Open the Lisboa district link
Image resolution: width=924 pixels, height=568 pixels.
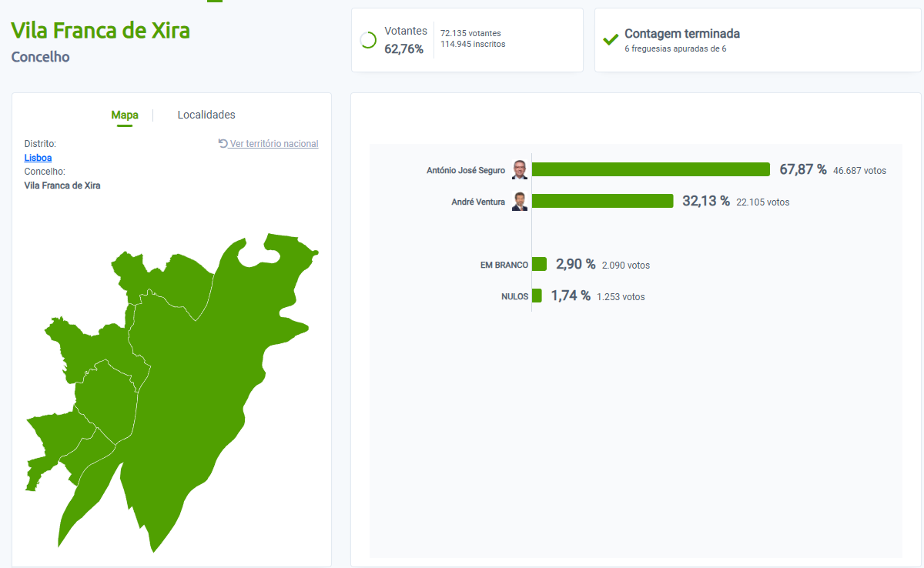pyautogui.click(x=38, y=157)
